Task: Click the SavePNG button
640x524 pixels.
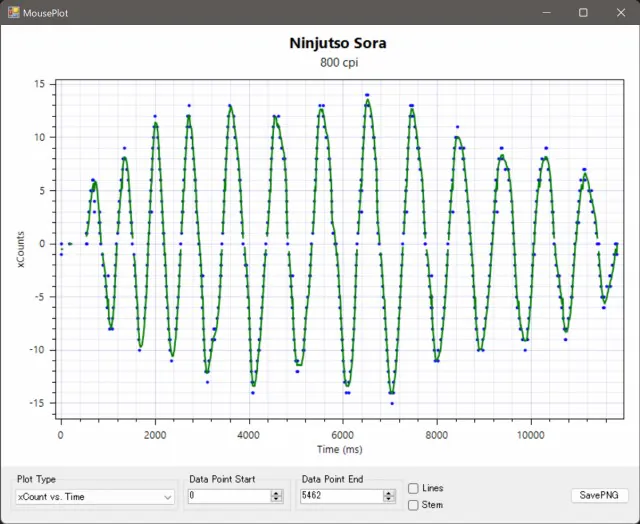Action: (x=598, y=495)
